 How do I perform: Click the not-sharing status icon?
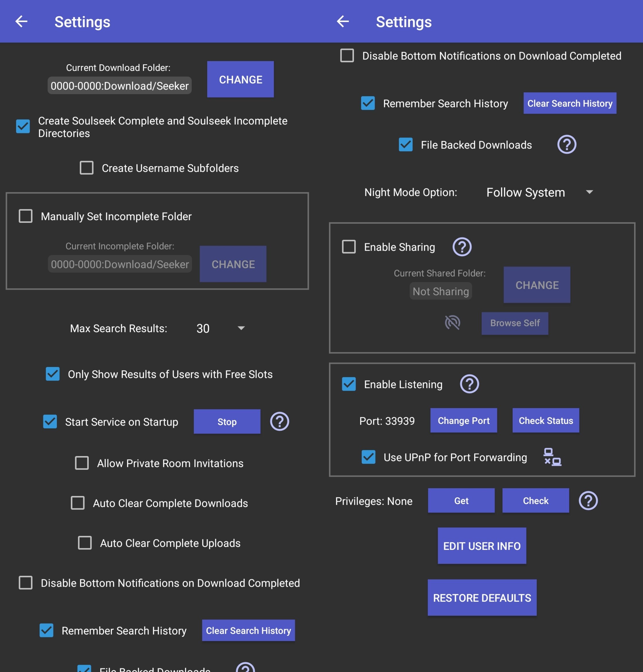pyautogui.click(x=452, y=323)
